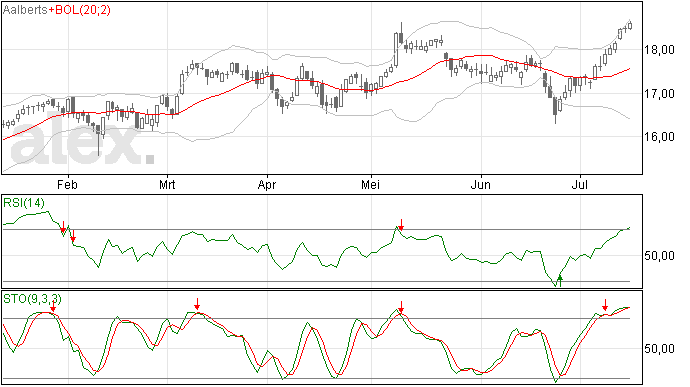Click the 'RSI(14)' panel label
The height and width of the screenshot is (387, 690).
[x=24, y=203]
